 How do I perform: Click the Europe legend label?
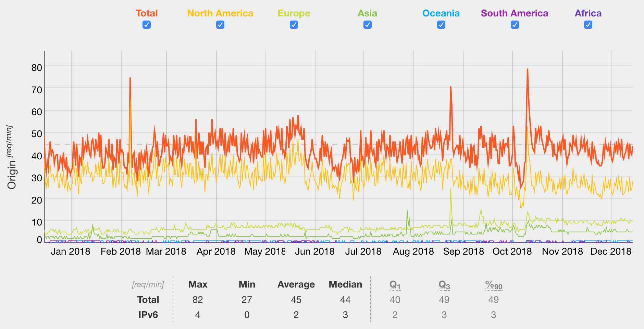pos(294,13)
